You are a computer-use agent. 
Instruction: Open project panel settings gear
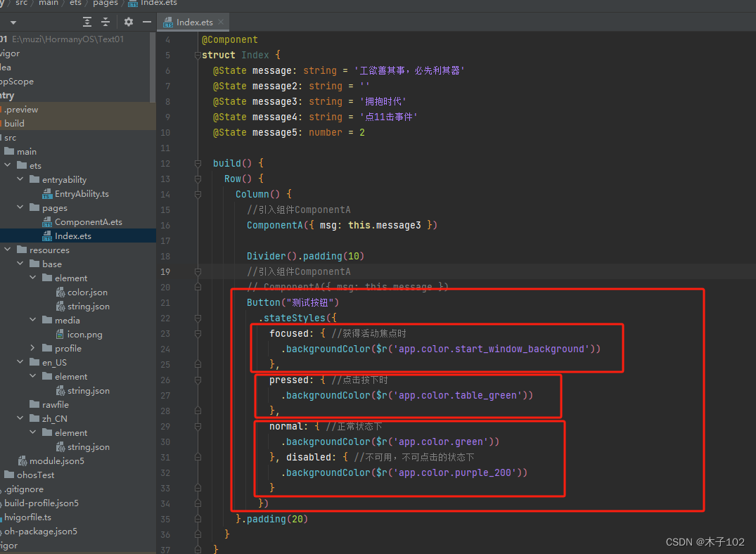pyautogui.click(x=128, y=22)
